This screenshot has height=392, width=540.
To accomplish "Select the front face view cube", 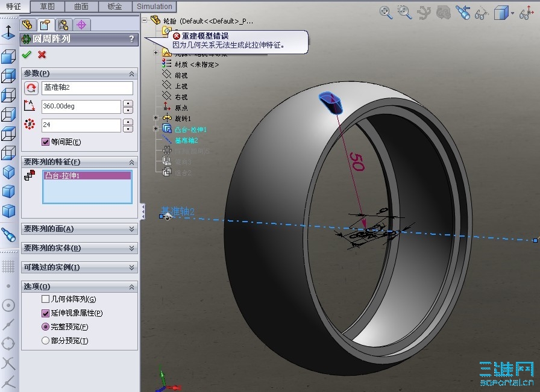I will pyautogui.click(x=8, y=57).
